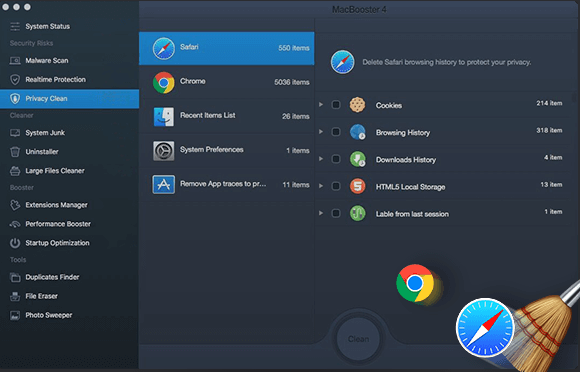The width and height of the screenshot is (580, 372).
Task: Click Finder icon for Recent Items List
Action: click(x=163, y=116)
